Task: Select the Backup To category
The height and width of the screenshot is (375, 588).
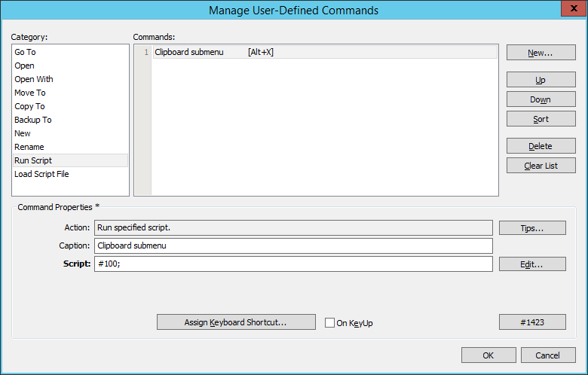Action: click(33, 120)
